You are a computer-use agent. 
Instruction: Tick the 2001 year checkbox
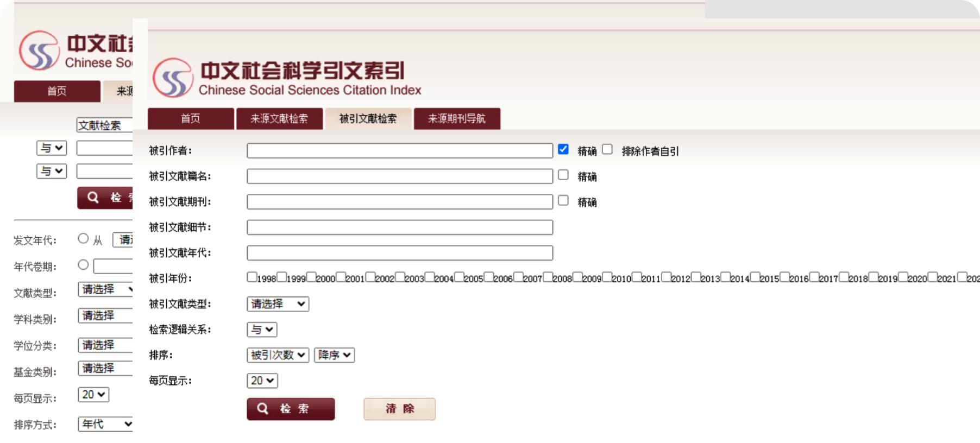(341, 277)
